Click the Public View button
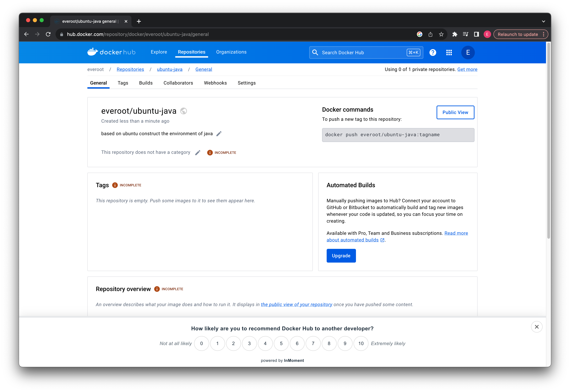The image size is (570, 392). point(455,112)
